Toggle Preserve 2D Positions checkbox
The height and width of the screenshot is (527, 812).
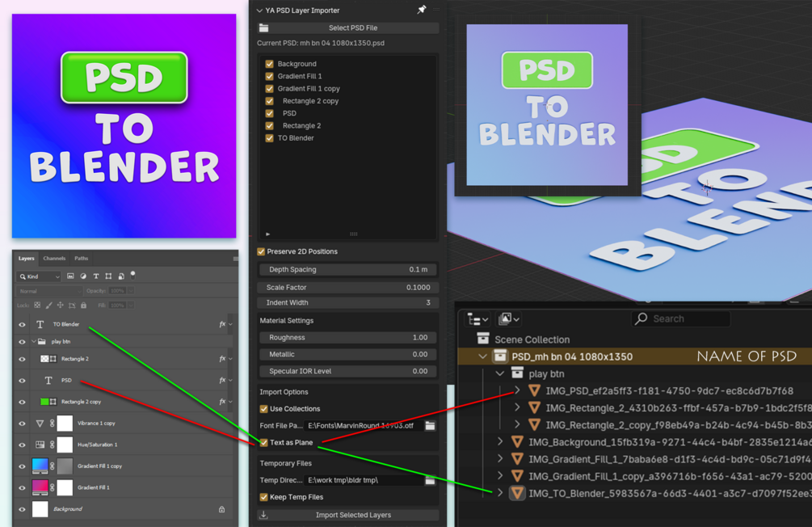pos(261,251)
